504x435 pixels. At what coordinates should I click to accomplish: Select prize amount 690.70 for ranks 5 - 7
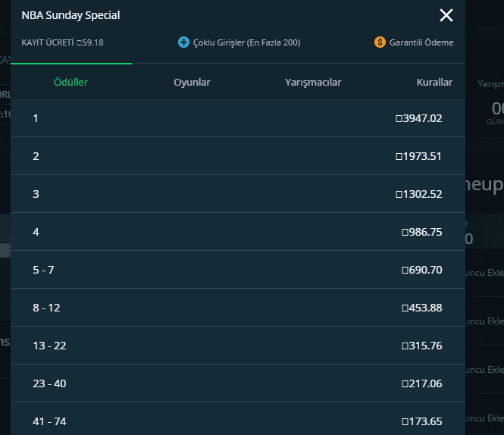422,270
